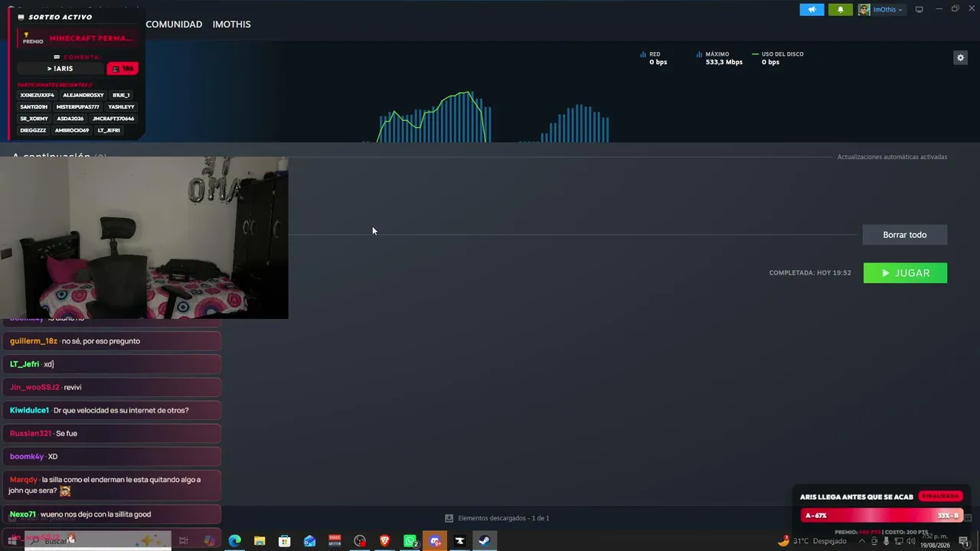Open the weather widget showing 31°C Despejado

(812, 541)
